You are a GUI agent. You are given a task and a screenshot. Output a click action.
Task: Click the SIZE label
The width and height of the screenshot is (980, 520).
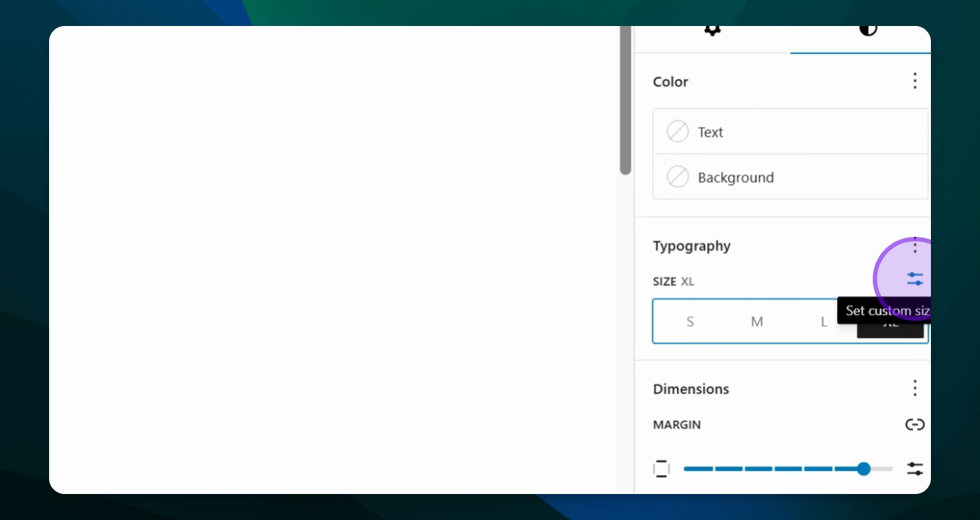665,282
